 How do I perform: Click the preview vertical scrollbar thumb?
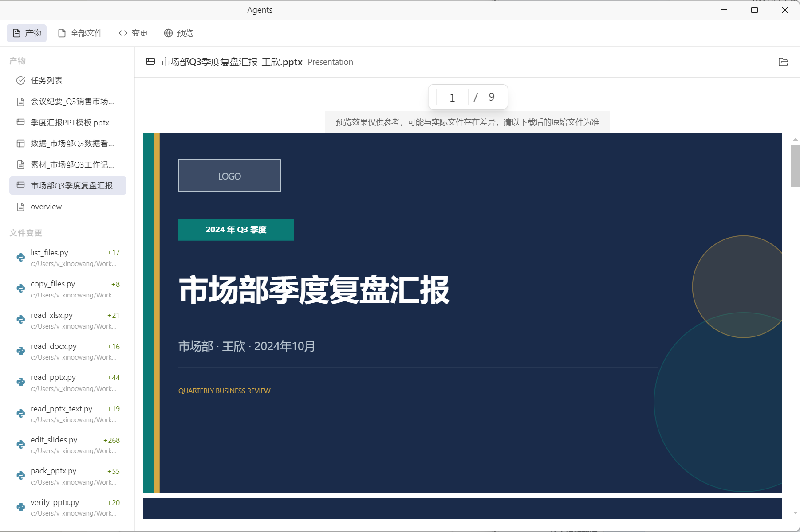795,166
